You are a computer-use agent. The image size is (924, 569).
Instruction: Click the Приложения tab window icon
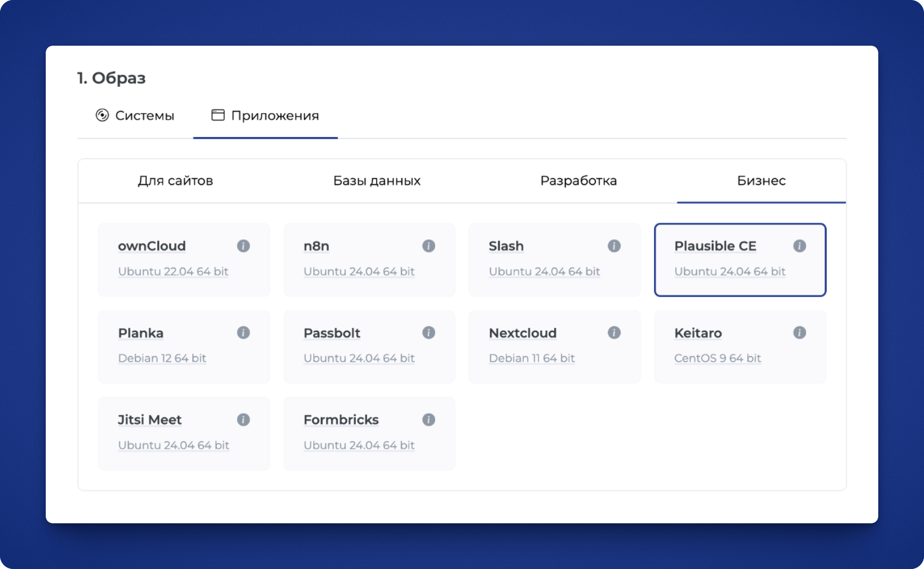[218, 115]
